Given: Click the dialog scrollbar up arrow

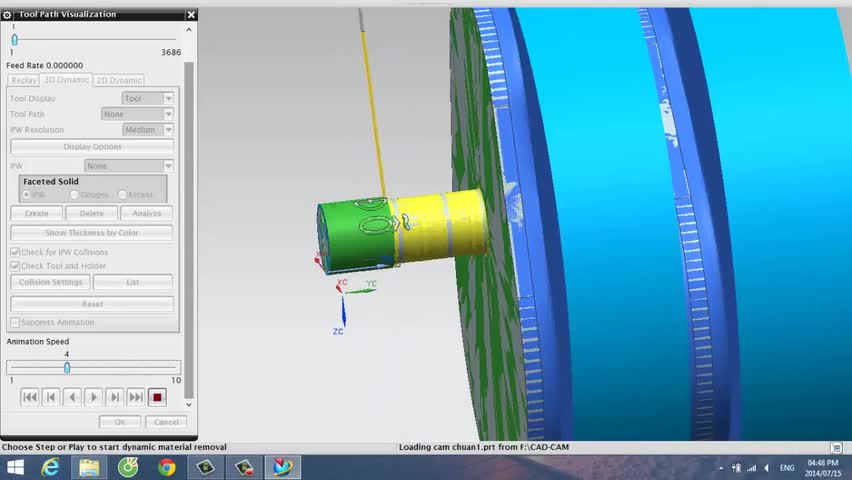Looking at the screenshot, I should coord(189,30).
